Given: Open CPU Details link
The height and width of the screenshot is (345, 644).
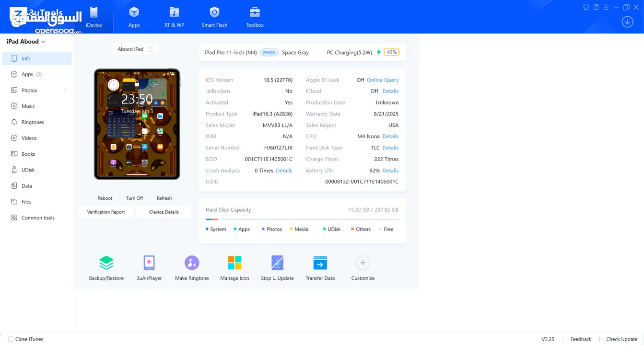Looking at the screenshot, I should (x=390, y=137).
